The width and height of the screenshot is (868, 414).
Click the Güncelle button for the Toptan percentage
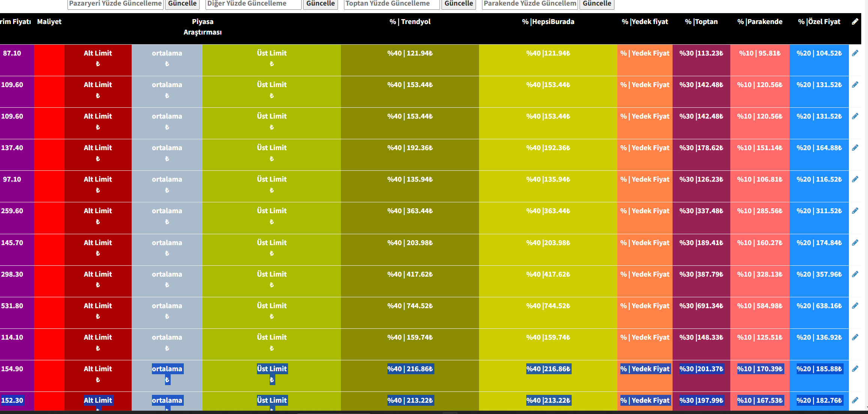[x=458, y=4]
